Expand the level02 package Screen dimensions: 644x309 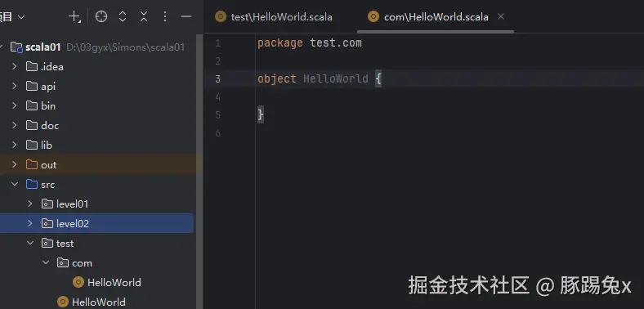[29, 223]
